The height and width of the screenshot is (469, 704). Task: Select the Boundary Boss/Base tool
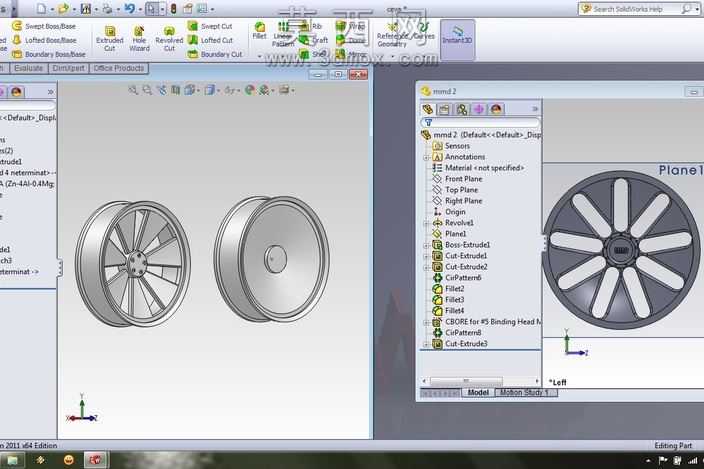48,54
